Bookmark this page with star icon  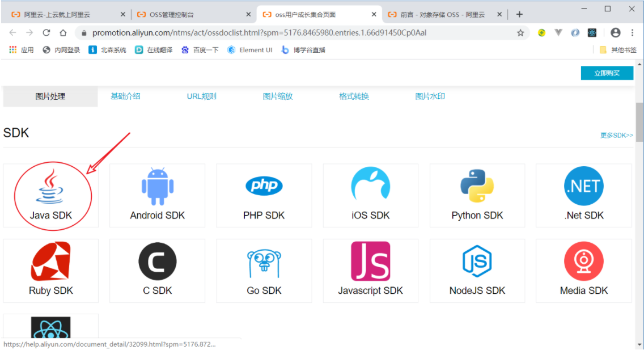520,33
